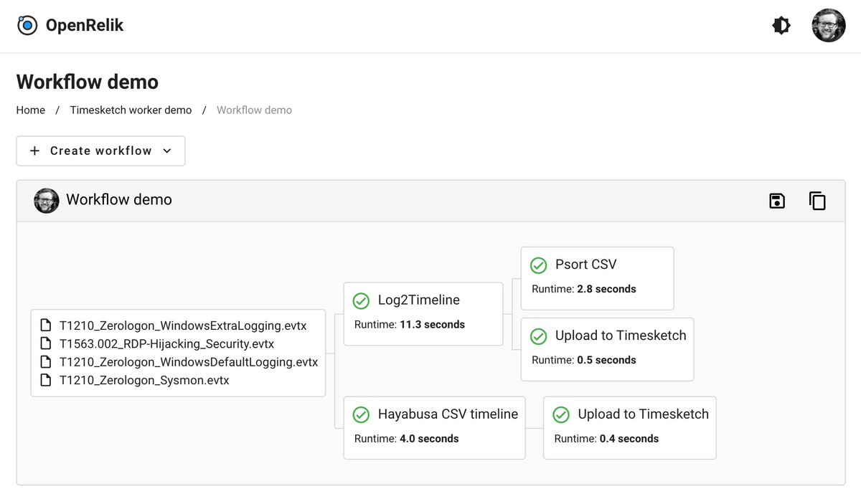Click the OpenRelik title text
Screen dimensions: 861x504
[85, 26]
